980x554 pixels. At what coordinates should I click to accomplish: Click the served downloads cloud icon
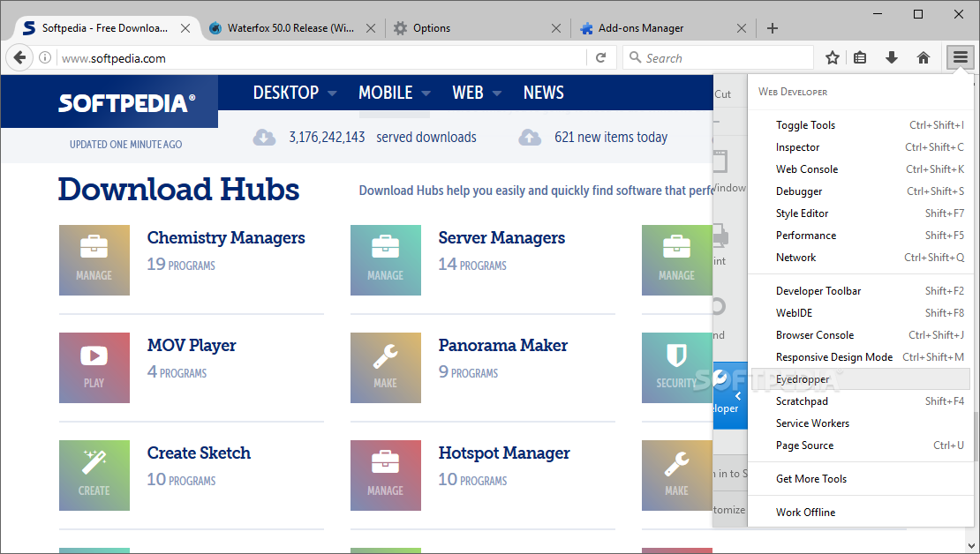click(264, 138)
